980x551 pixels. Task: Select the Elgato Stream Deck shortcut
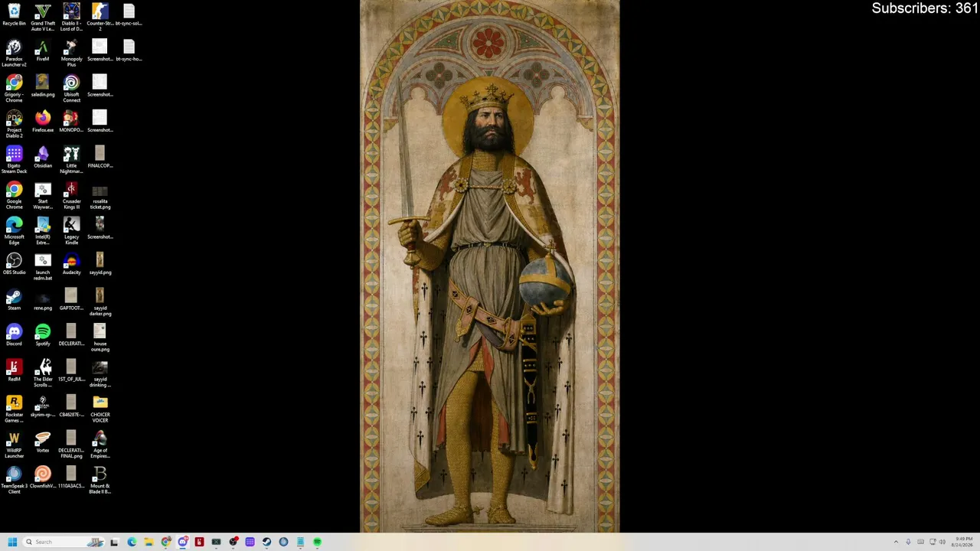tap(14, 159)
